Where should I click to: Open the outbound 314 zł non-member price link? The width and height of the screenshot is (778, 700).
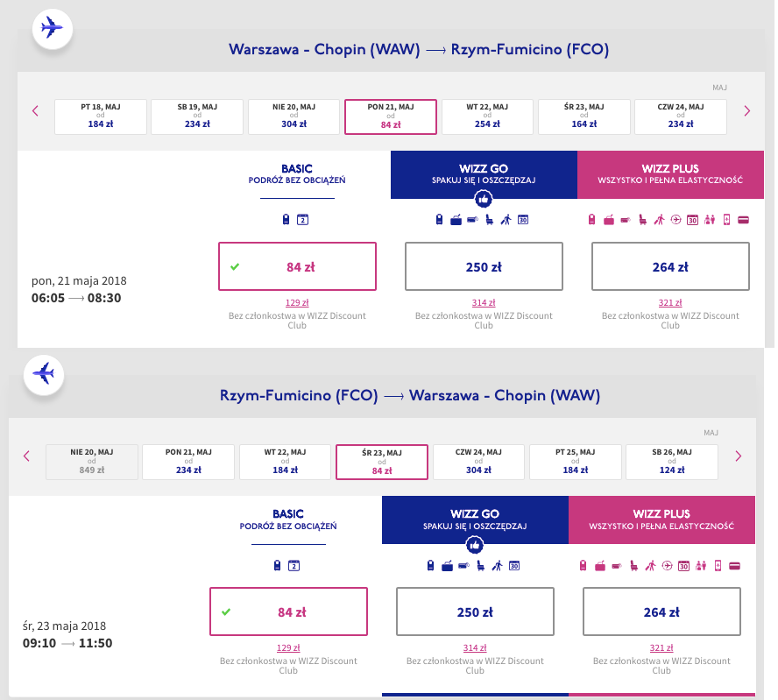pos(484,302)
